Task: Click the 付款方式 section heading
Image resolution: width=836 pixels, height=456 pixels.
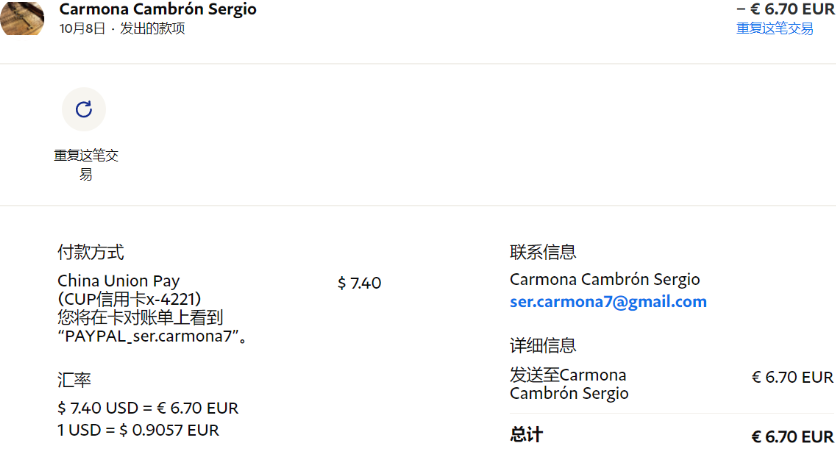Action: pyautogui.click(x=91, y=252)
